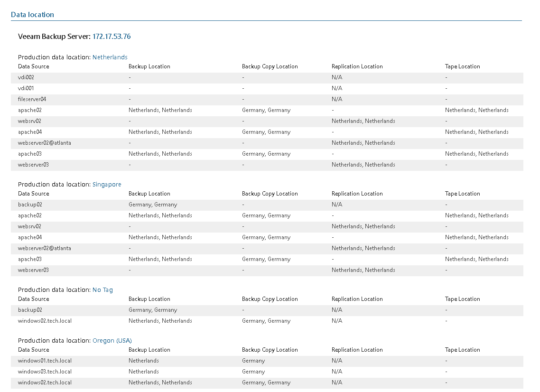
Task: Click the N/A replication cell for fileserver04
Action: pos(337,99)
